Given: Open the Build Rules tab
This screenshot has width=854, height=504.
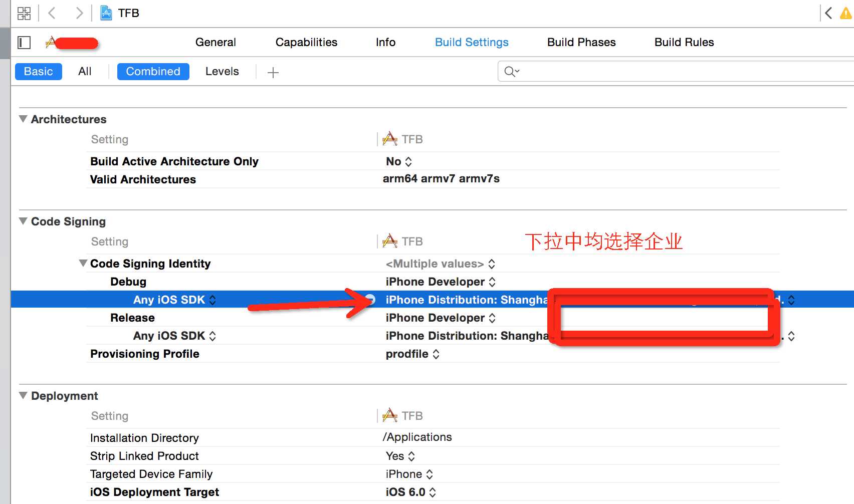Looking at the screenshot, I should [x=684, y=42].
